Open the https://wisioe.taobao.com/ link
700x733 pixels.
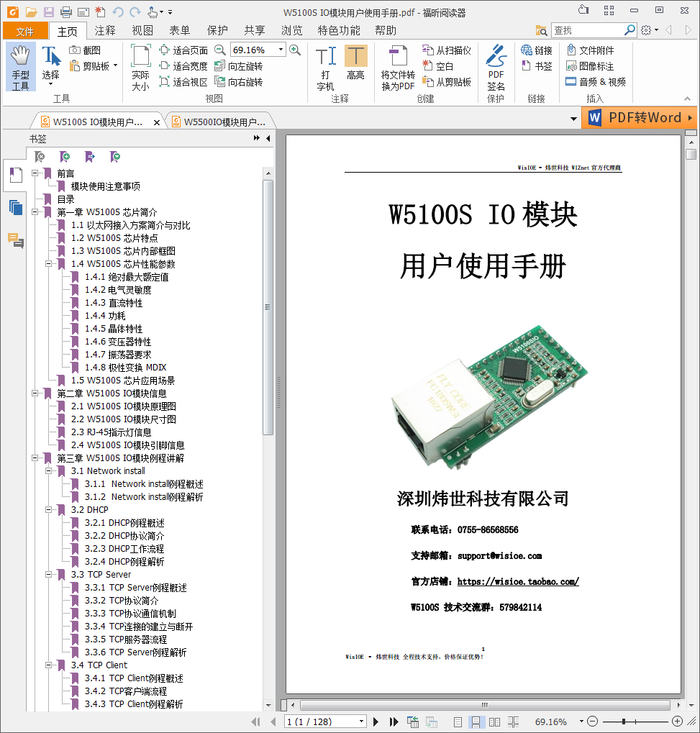(x=518, y=581)
